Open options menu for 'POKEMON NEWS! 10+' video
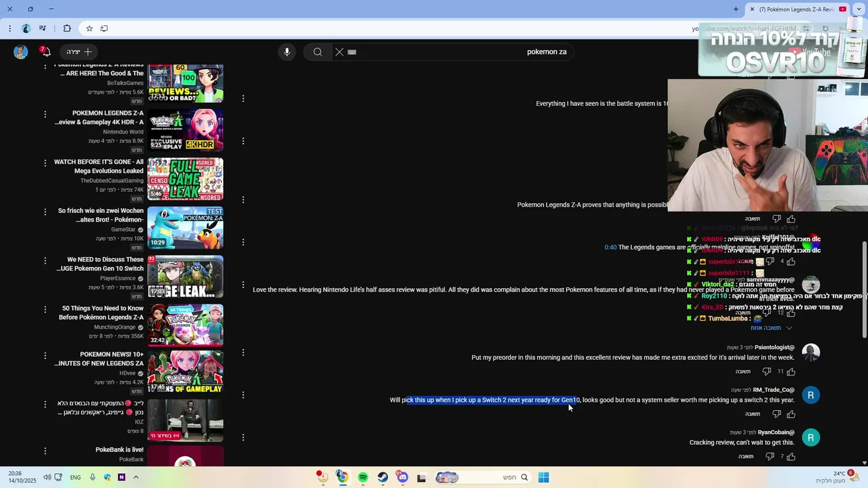This screenshot has width=868, height=488. pyautogui.click(x=45, y=356)
